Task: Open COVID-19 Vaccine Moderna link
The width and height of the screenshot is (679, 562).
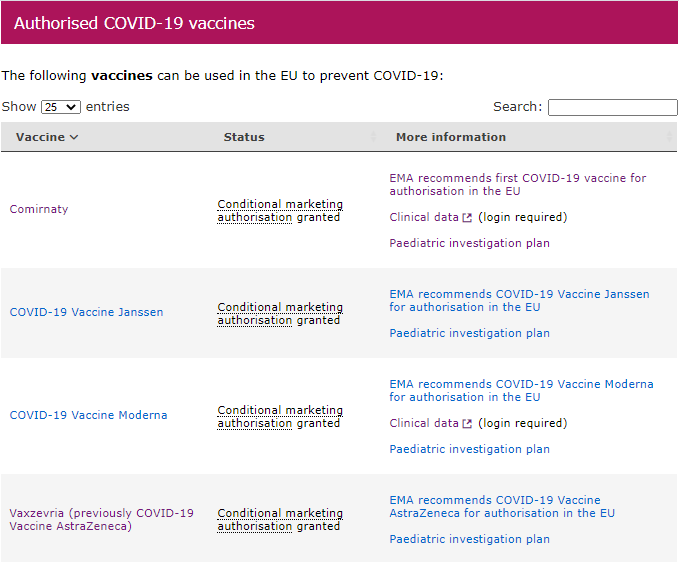Action: (88, 415)
